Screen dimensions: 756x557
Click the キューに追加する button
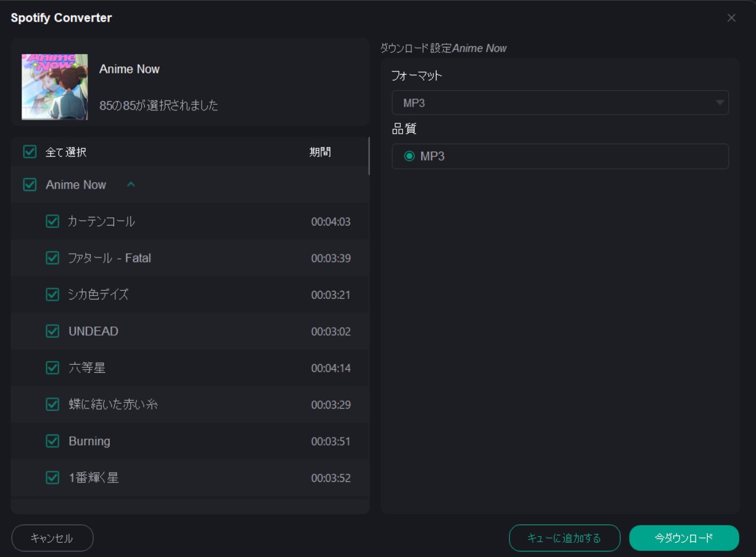pos(564,538)
